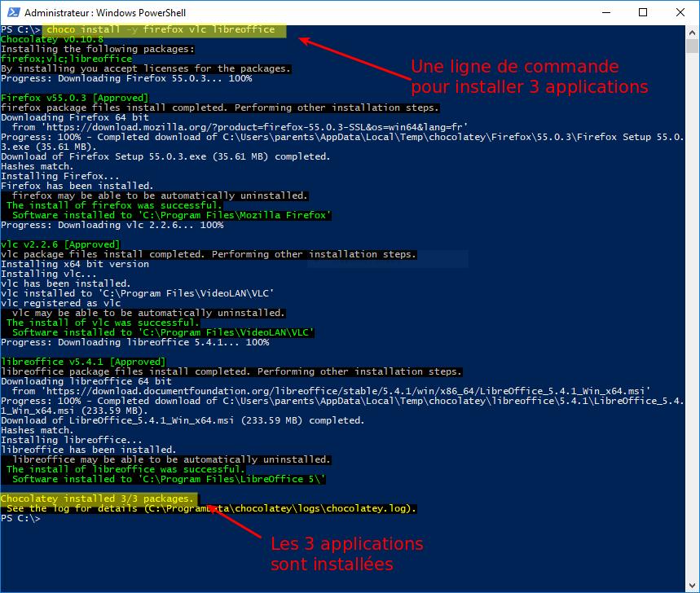Click 'Progress: Downloading vlc 2.2.6... 100%' line

(x=112, y=226)
